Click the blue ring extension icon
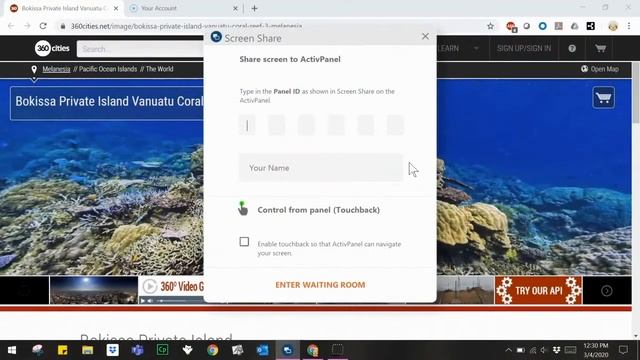The height and width of the screenshot is (360, 640). [x=542, y=26]
